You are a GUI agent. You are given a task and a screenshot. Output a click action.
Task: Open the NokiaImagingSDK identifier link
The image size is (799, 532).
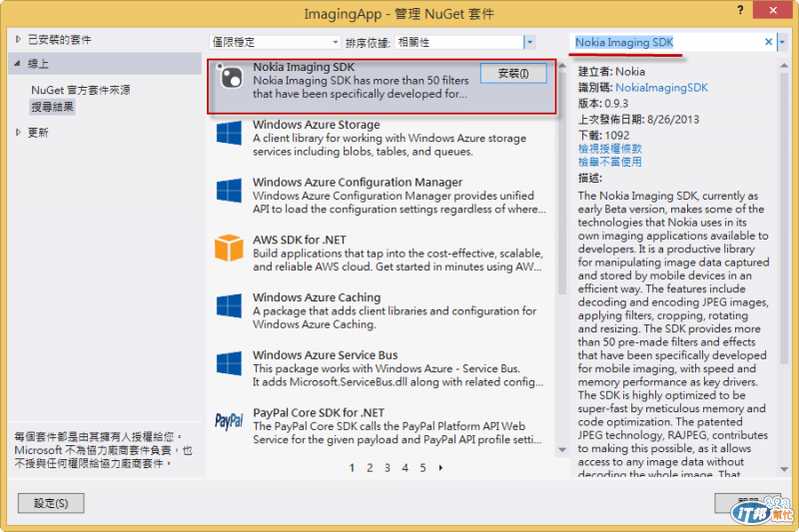click(661, 88)
